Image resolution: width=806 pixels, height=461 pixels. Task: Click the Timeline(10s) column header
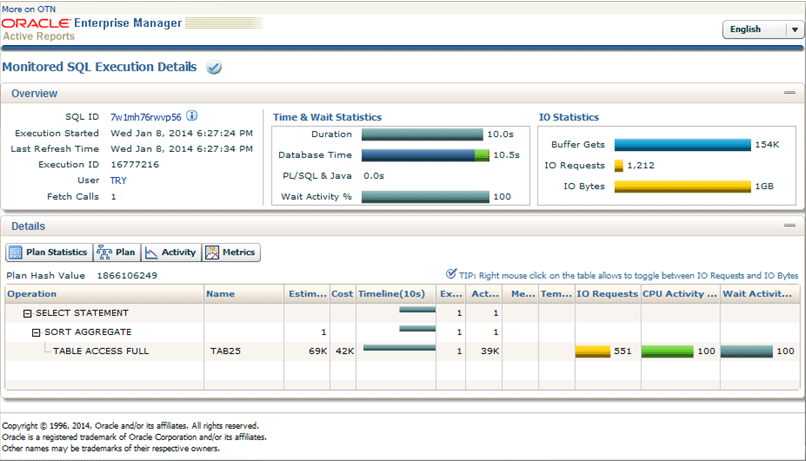coord(396,294)
